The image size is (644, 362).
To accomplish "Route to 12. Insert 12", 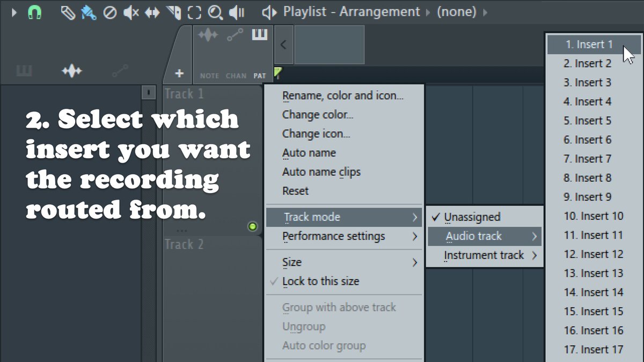I will coord(594,254).
